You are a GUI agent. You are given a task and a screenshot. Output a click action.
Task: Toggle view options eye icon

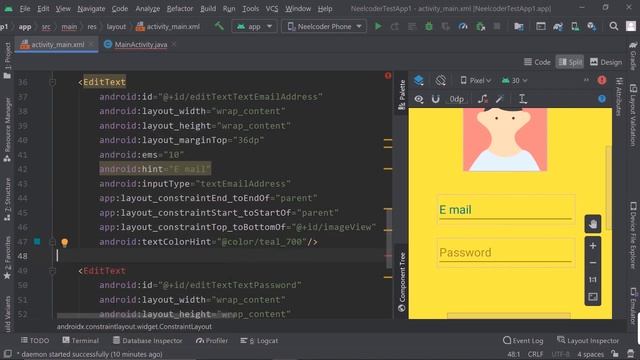pos(419,99)
